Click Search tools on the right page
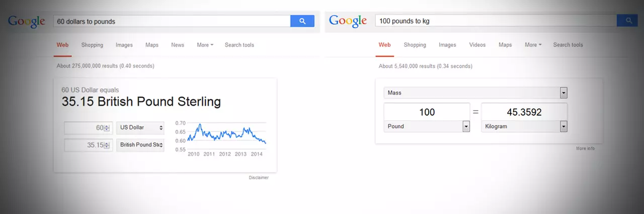This screenshot has height=214, width=644. [x=568, y=45]
